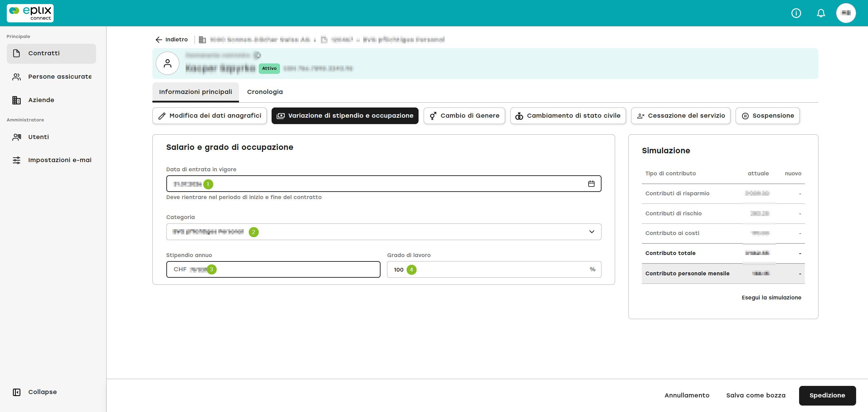Click the Attivo status badge

pyautogui.click(x=269, y=68)
